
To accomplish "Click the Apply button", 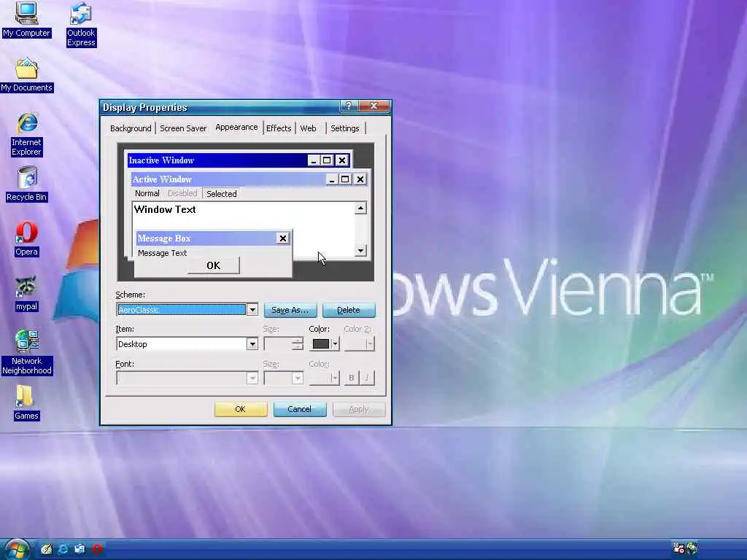I will (359, 409).
